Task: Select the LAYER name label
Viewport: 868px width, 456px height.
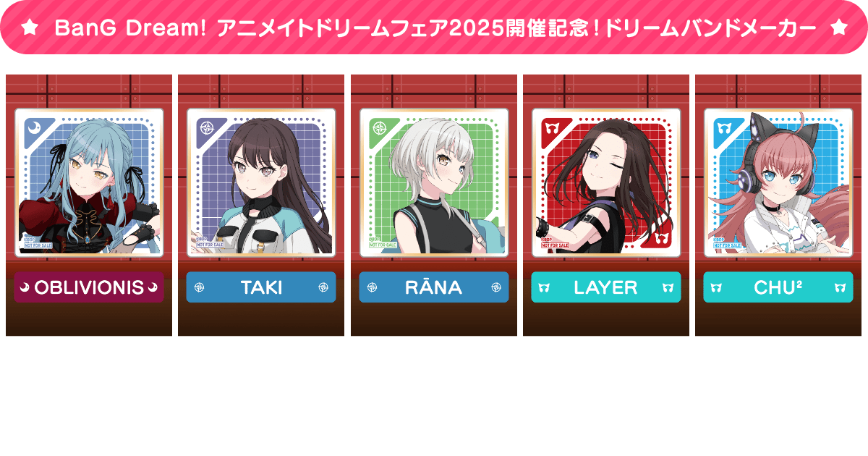Action: [x=606, y=287]
